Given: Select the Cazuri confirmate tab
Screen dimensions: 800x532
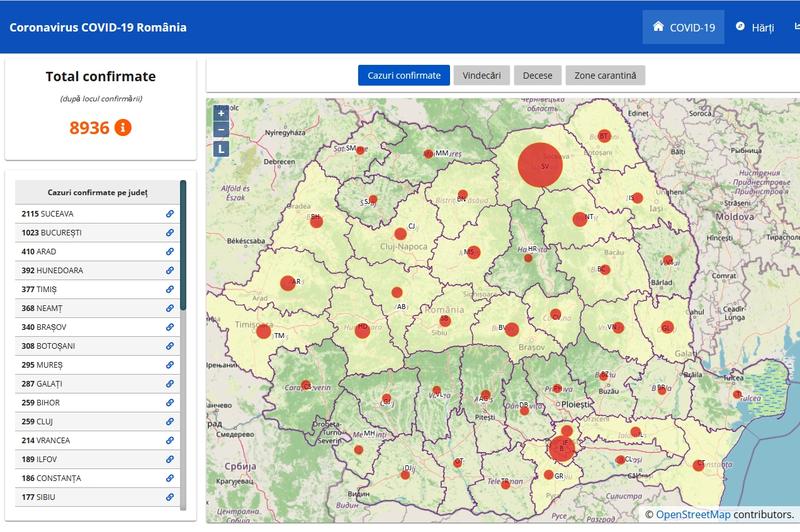Looking at the screenshot, I should (403, 76).
